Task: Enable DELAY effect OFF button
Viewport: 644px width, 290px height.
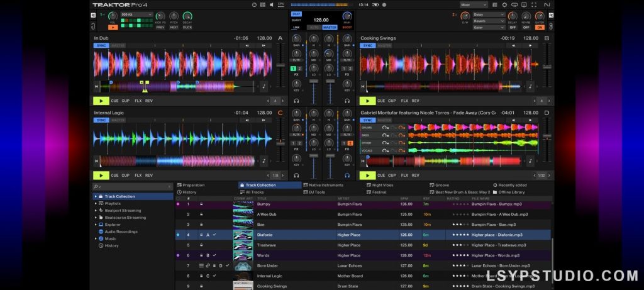Action: click(x=513, y=28)
